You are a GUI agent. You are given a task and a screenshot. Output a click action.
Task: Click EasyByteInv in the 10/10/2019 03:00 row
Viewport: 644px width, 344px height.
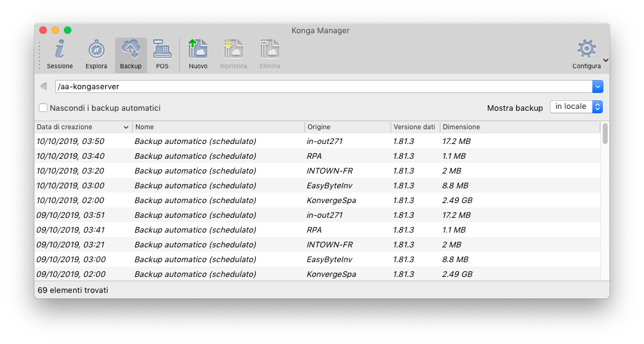330,185
